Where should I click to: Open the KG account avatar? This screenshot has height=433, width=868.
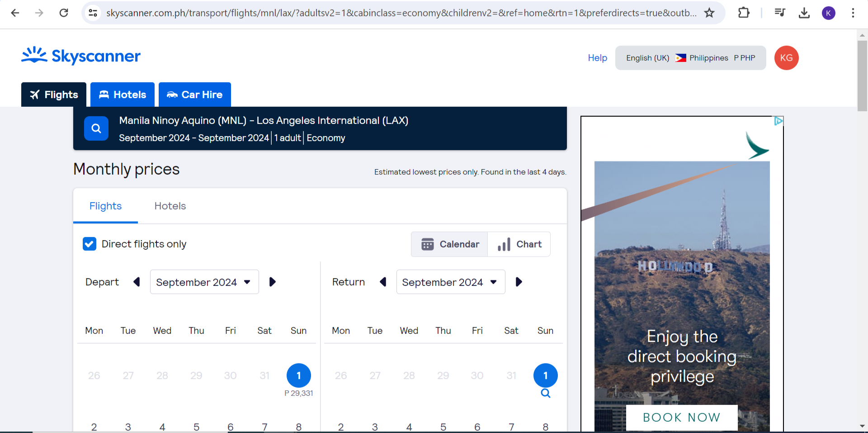[787, 58]
